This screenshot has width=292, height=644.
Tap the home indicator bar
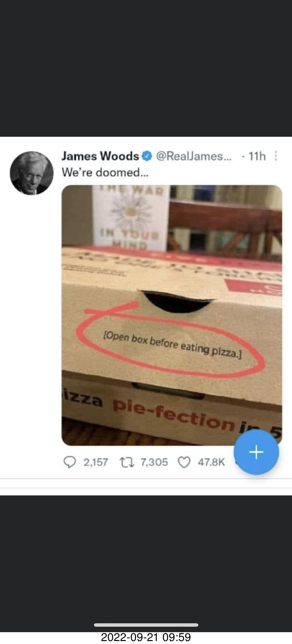pos(146,625)
